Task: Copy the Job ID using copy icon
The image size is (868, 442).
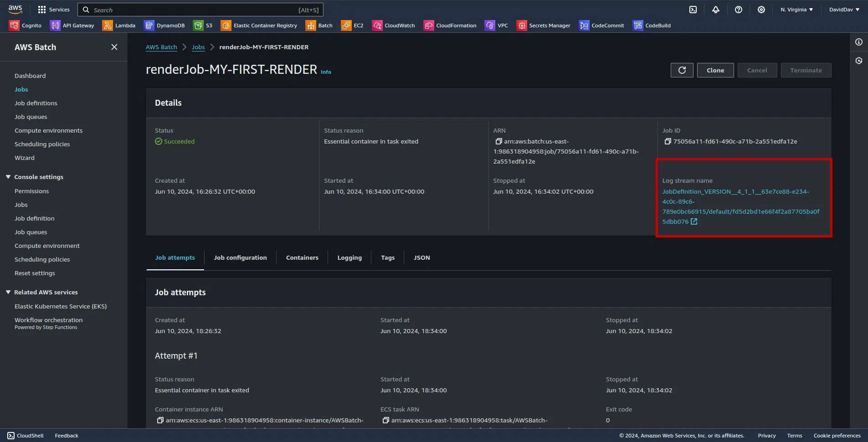Action: point(668,142)
